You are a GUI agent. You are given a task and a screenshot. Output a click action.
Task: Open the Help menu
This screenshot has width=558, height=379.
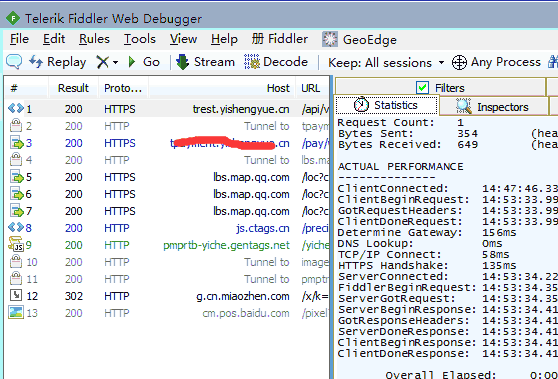[224, 39]
